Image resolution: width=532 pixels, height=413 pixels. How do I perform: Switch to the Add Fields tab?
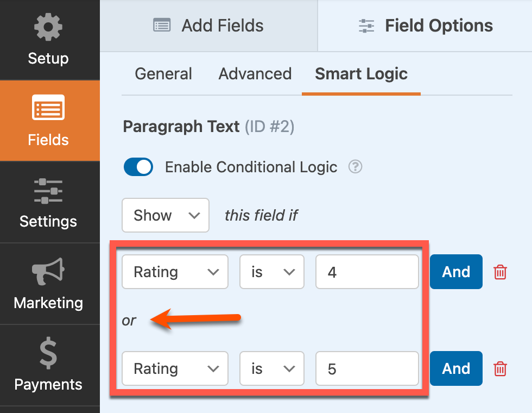208,26
